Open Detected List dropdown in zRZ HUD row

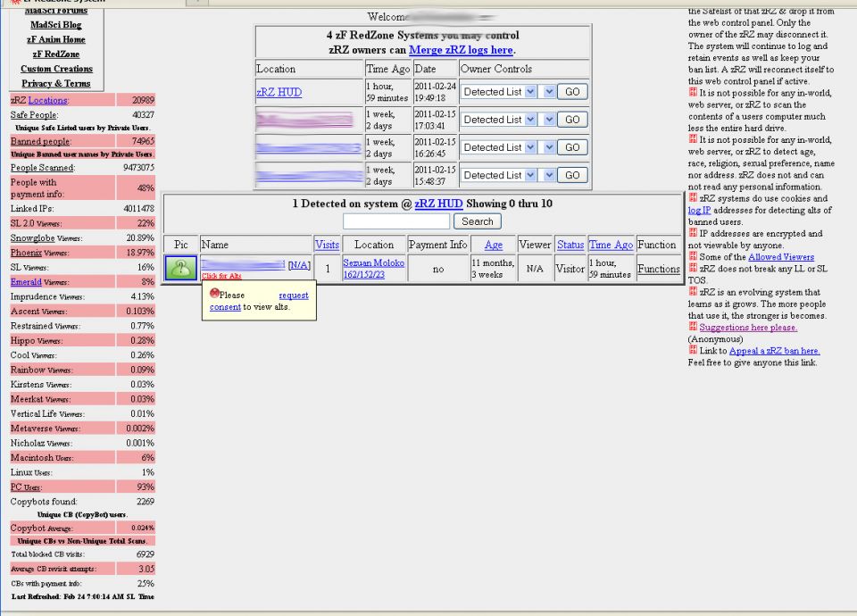(x=498, y=92)
